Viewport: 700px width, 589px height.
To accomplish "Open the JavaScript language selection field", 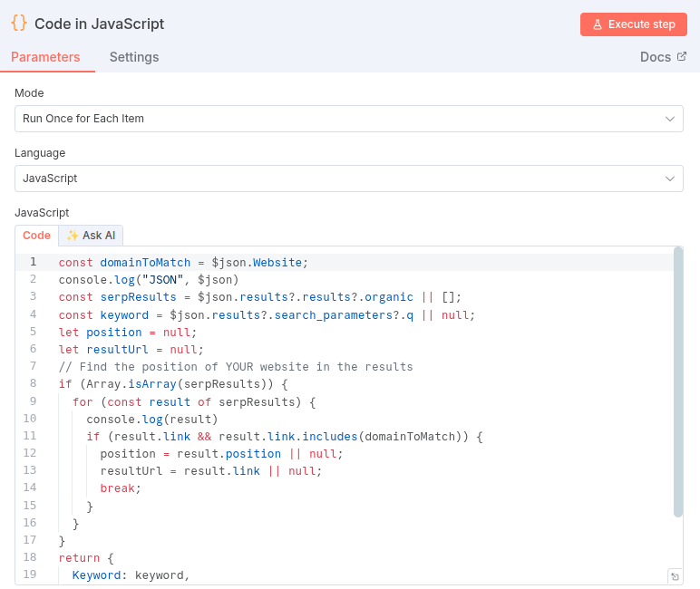I will [348, 179].
